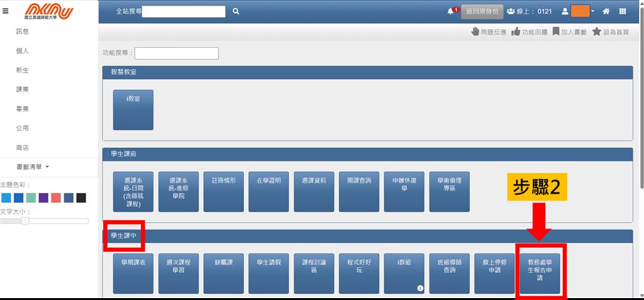
Task: Open 商店 in the sidebar
Action: point(23,148)
